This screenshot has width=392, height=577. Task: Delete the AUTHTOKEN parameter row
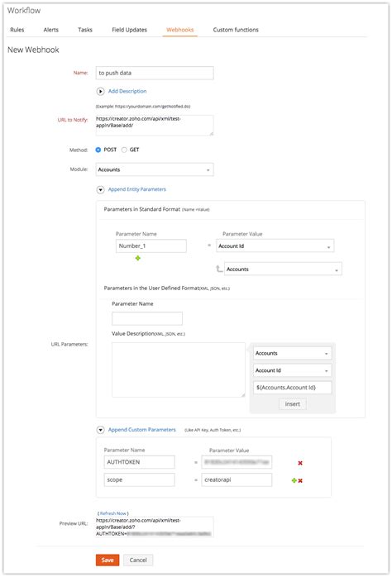coord(300,463)
